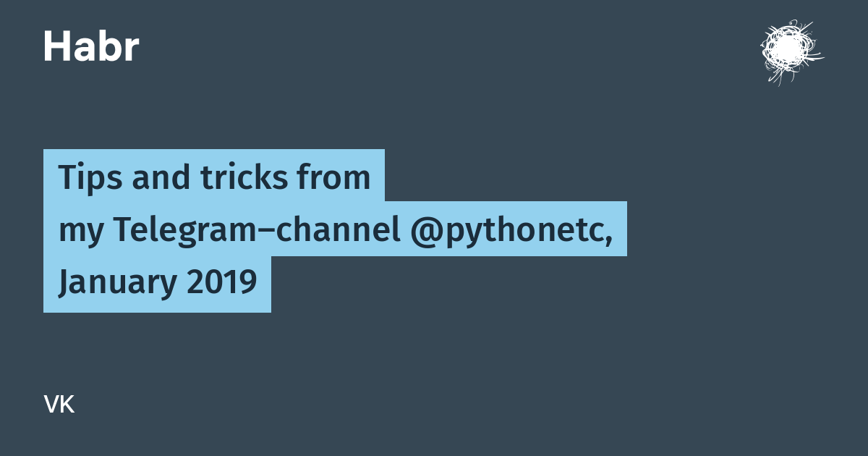Image resolution: width=868 pixels, height=456 pixels.
Task: Click the "Tips and tricks from" title line
Action: pyautogui.click(x=214, y=177)
